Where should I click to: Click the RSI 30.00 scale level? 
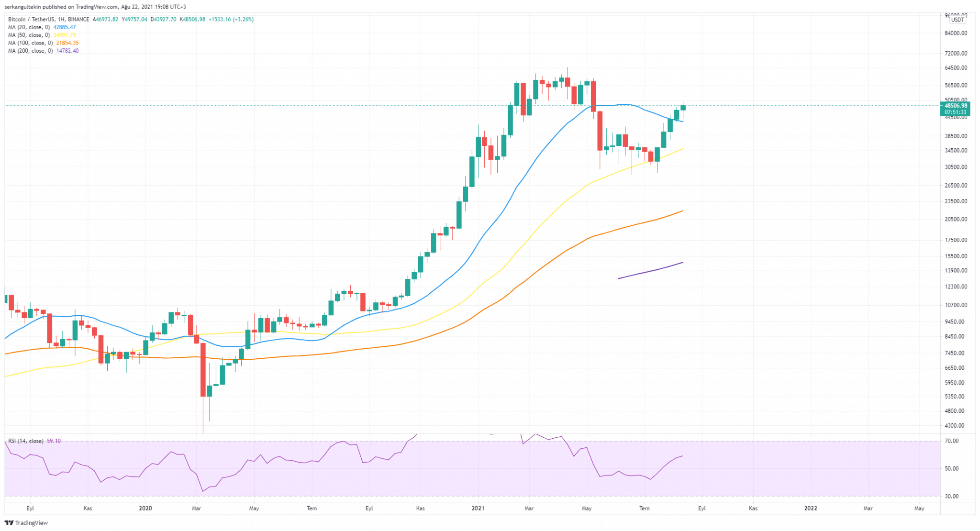[952, 497]
